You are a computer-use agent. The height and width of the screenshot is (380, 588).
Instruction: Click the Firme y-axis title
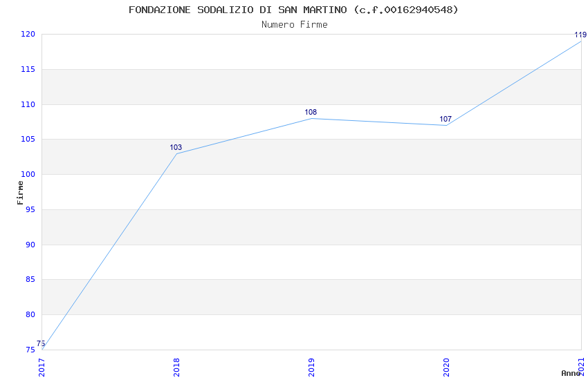coord(21,192)
